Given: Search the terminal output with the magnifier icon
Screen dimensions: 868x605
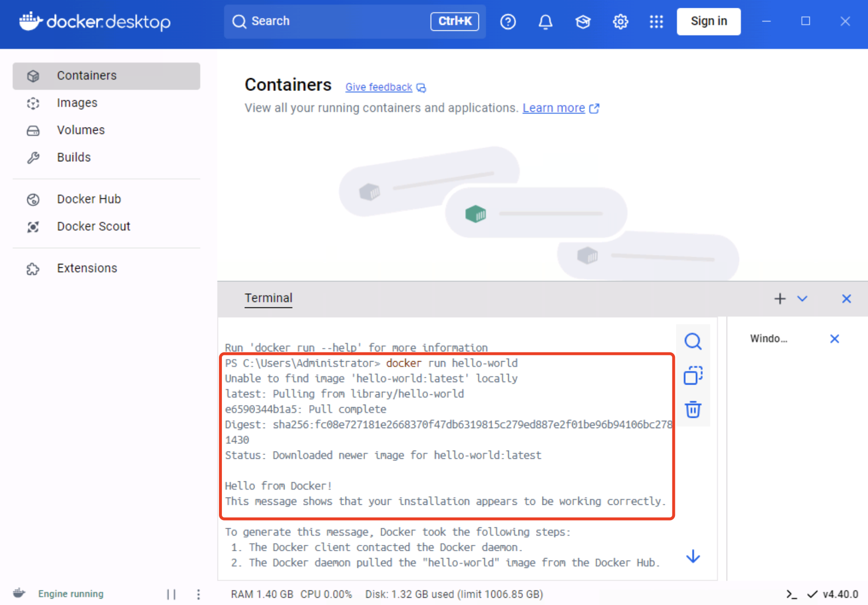Looking at the screenshot, I should [693, 341].
